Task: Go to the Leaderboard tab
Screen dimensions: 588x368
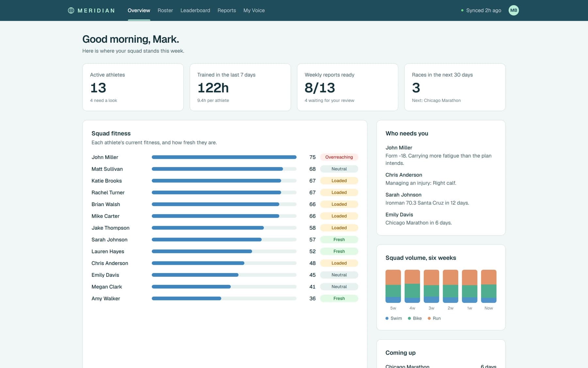Action: [195, 10]
